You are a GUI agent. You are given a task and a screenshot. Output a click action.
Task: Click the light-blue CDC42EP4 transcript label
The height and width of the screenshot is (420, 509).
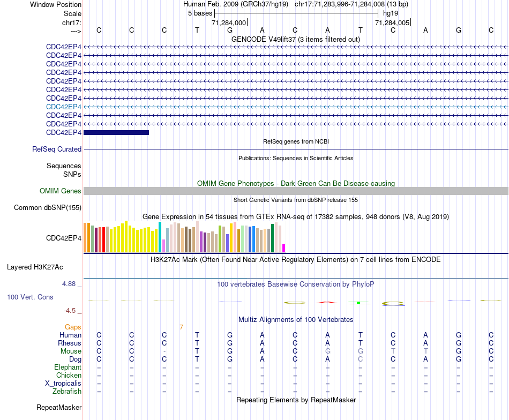click(x=64, y=107)
